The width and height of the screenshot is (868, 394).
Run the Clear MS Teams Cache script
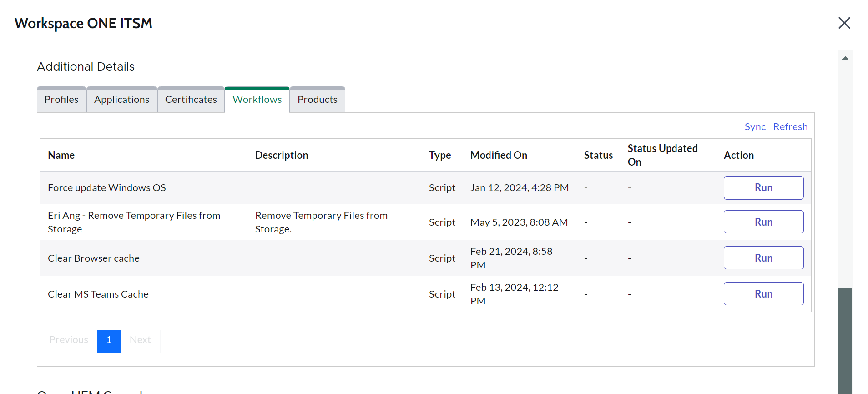click(763, 294)
